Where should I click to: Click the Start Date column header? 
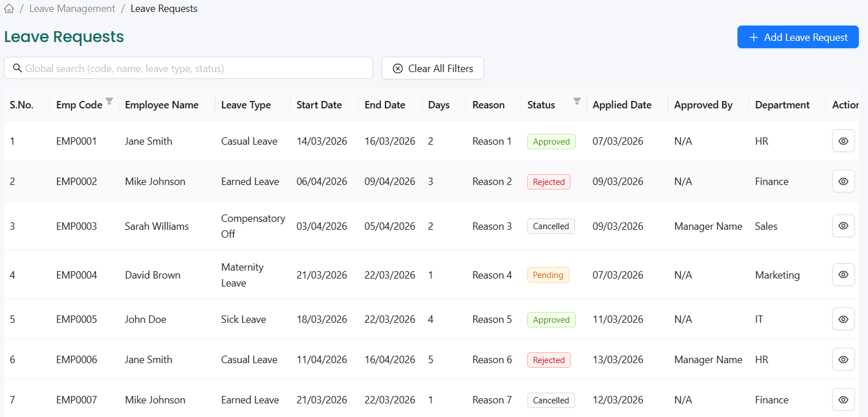click(x=319, y=105)
